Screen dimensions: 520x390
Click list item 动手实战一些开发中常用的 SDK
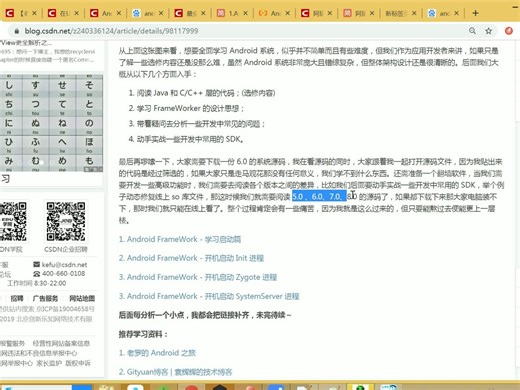[190, 139]
